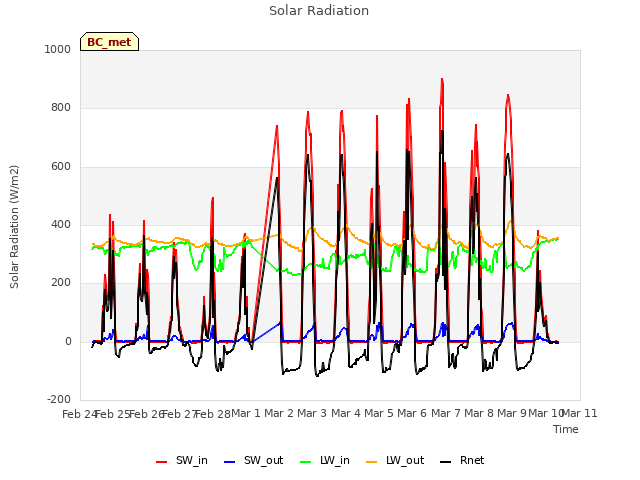The height and width of the screenshot is (480, 640).
Task: Click the Mar 8 x-axis label
Action: 479,413
